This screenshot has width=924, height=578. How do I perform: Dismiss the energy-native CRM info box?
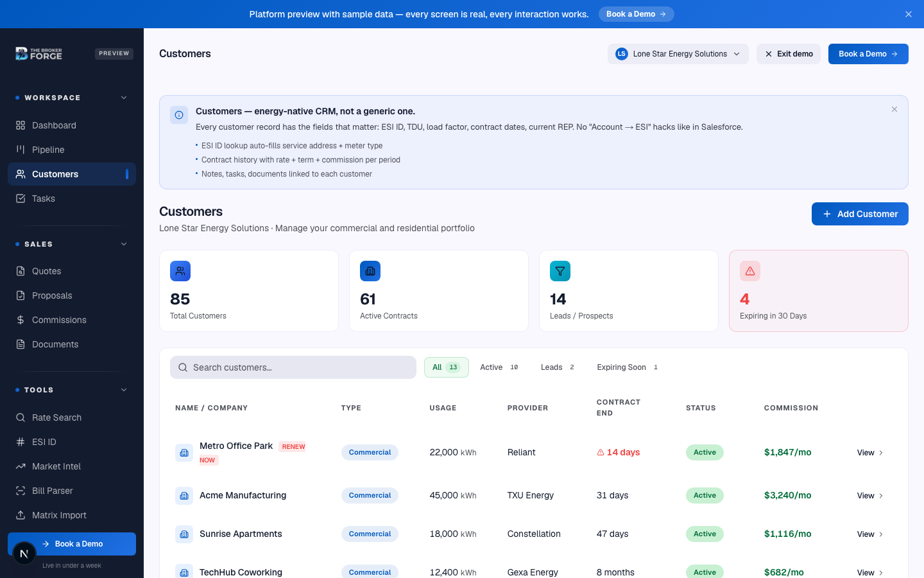(x=894, y=109)
